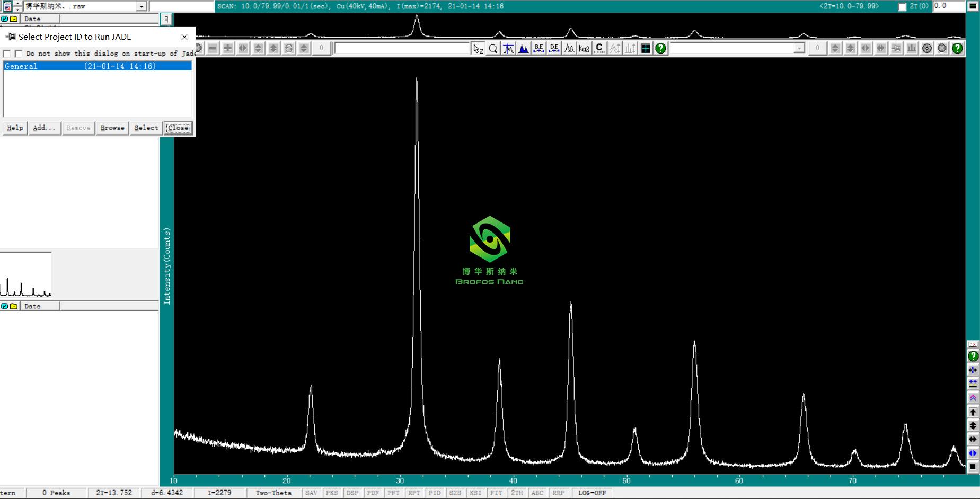Toggle the 2T(0) checkbox
The width and height of the screenshot is (980, 499).
click(902, 7)
